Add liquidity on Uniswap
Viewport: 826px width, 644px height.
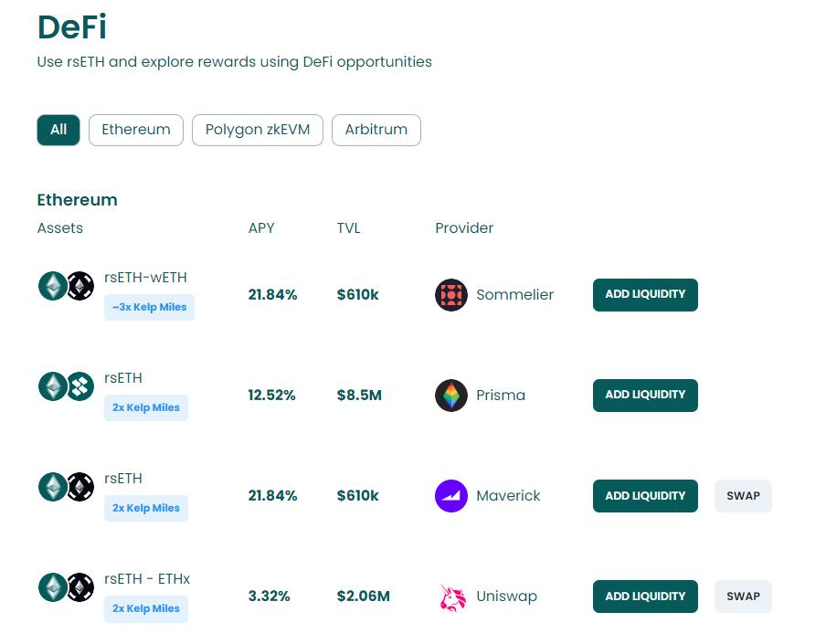pyautogui.click(x=645, y=596)
